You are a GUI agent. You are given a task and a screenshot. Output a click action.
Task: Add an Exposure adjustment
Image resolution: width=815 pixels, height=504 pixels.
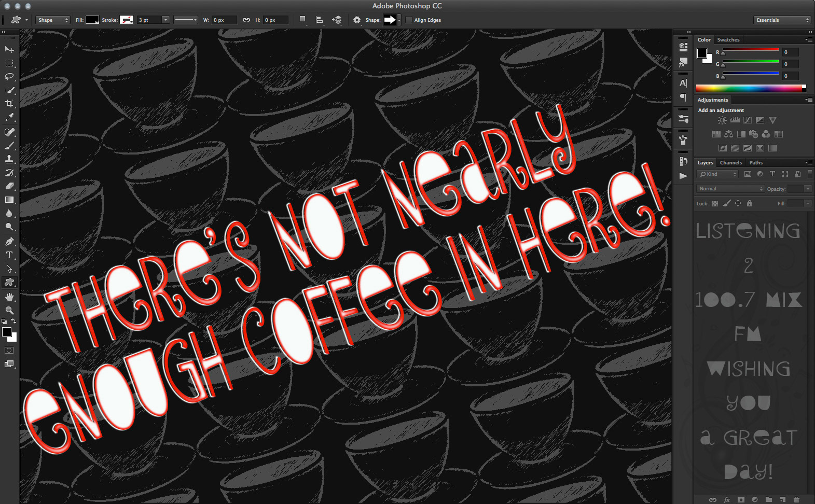point(760,120)
